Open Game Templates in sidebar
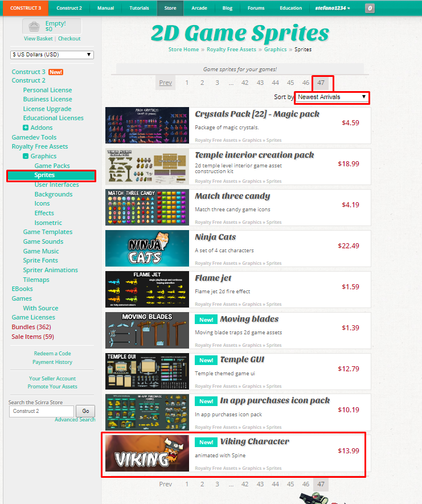The width and height of the screenshot is (422, 504). click(48, 232)
